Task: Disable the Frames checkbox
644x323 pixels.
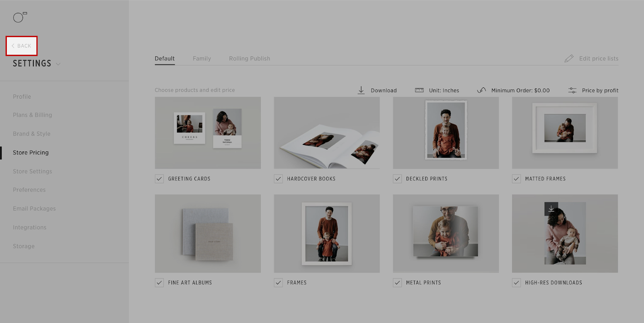Action: tap(278, 283)
